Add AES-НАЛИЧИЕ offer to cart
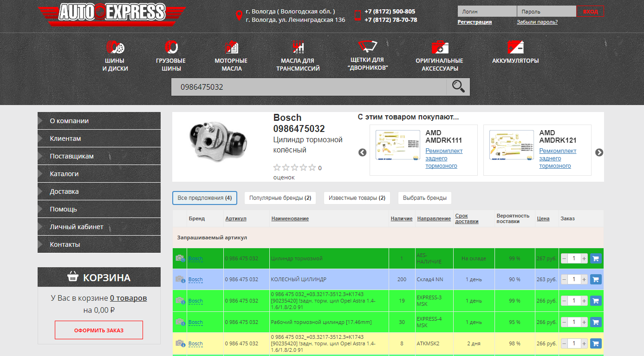 click(x=596, y=258)
